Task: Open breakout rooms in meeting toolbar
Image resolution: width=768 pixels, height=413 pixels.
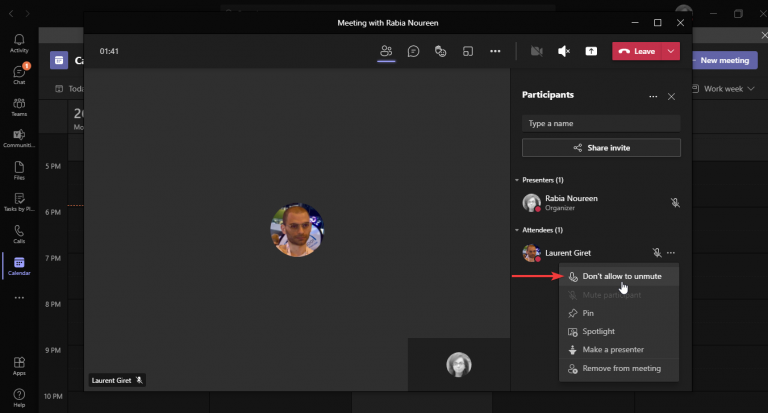Action: pos(468,51)
